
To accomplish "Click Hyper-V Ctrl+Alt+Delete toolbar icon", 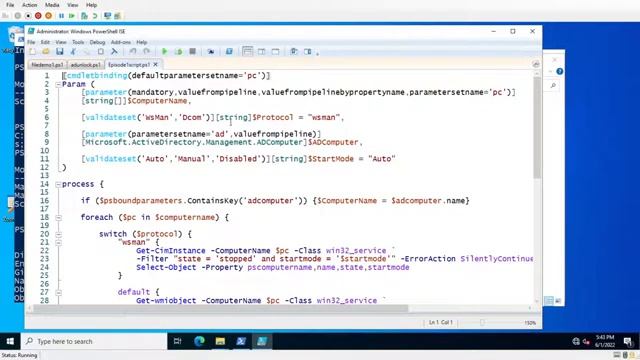I will pyautogui.click(x=6, y=16).
